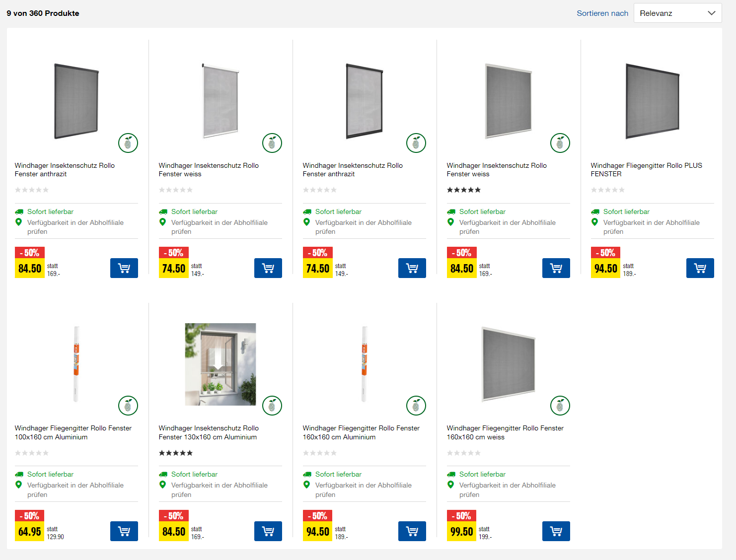View image of 100x160 cm Aluminium Rollo
This screenshot has width=736, height=560.
coord(76,364)
